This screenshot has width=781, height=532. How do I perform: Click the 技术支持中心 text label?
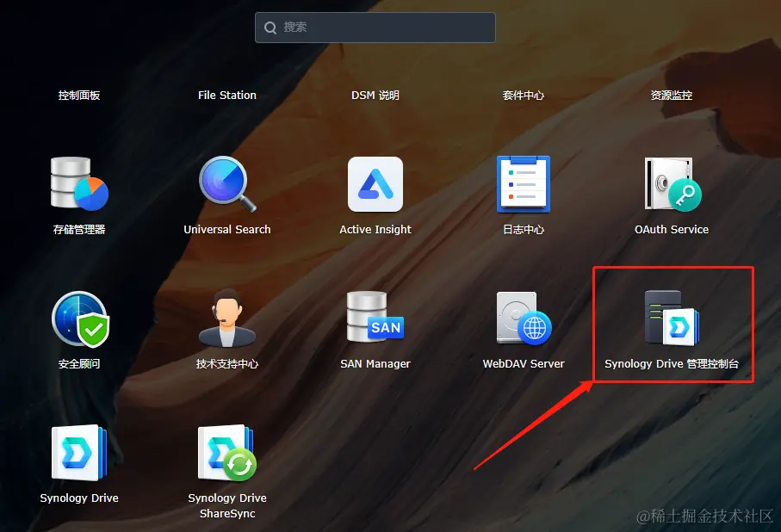click(227, 364)
